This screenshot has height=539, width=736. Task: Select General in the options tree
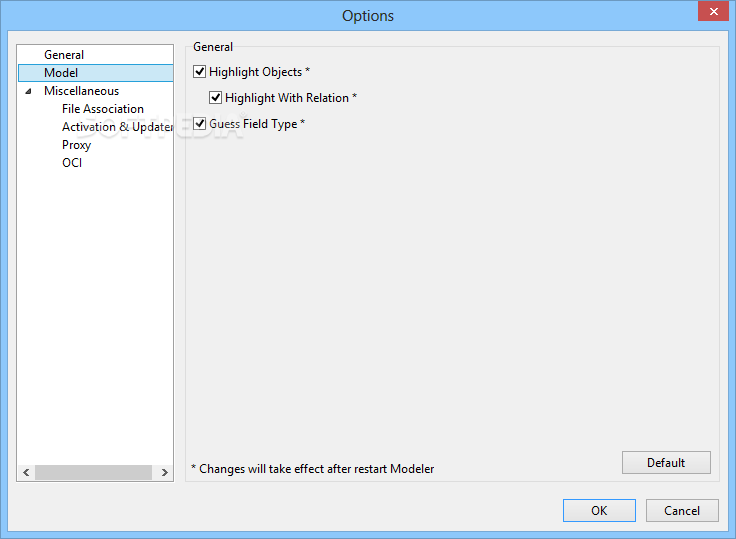click(x=64, y=55)
